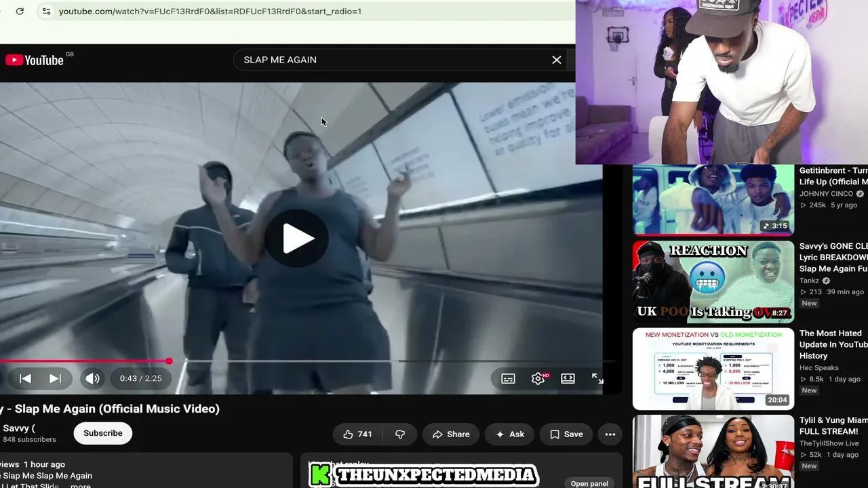
Task: Open the video settings gear
Action: click(x=538, y=378)
